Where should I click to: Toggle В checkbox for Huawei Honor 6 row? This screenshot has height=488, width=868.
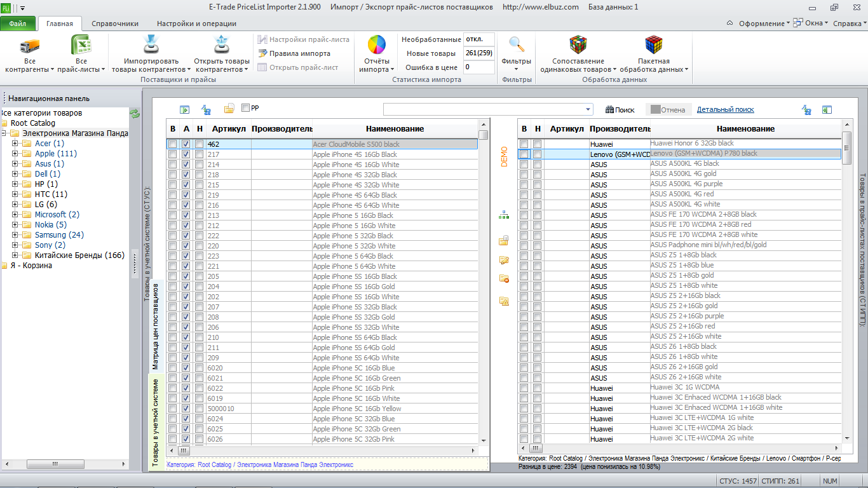524,144
